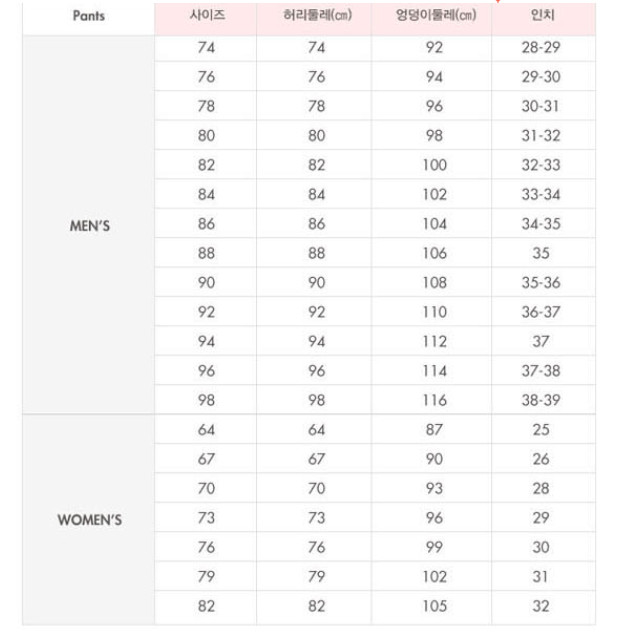Select the 엉덩이둘레(cm) column header
The image size is (631, 632).
click(435, 17)
